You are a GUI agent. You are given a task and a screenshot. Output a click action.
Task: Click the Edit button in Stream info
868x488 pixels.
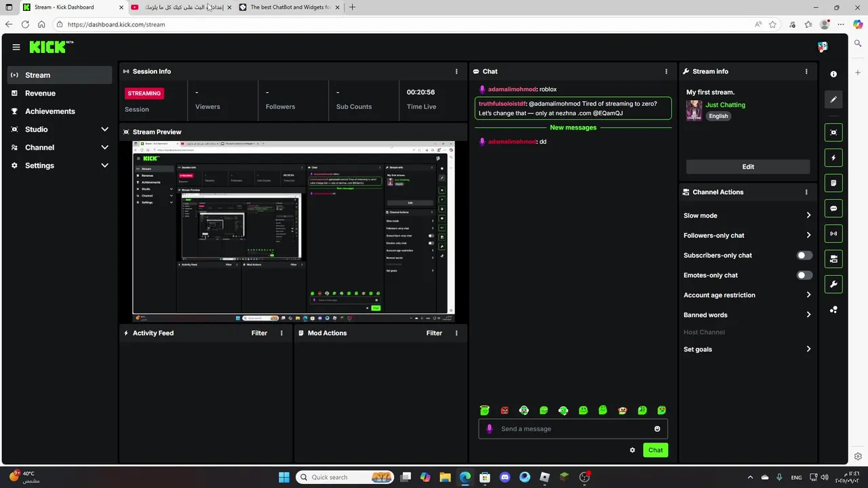(x=748, y=167)
